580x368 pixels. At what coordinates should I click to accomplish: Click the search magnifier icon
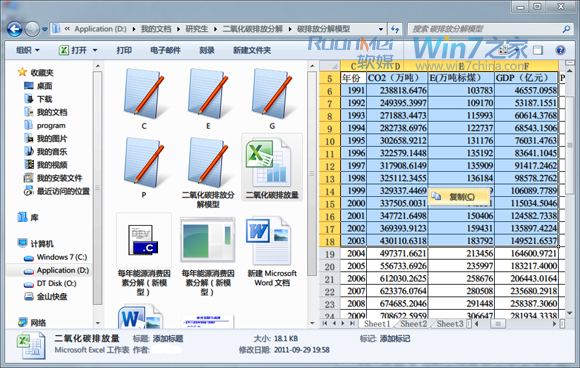(566, 29)
